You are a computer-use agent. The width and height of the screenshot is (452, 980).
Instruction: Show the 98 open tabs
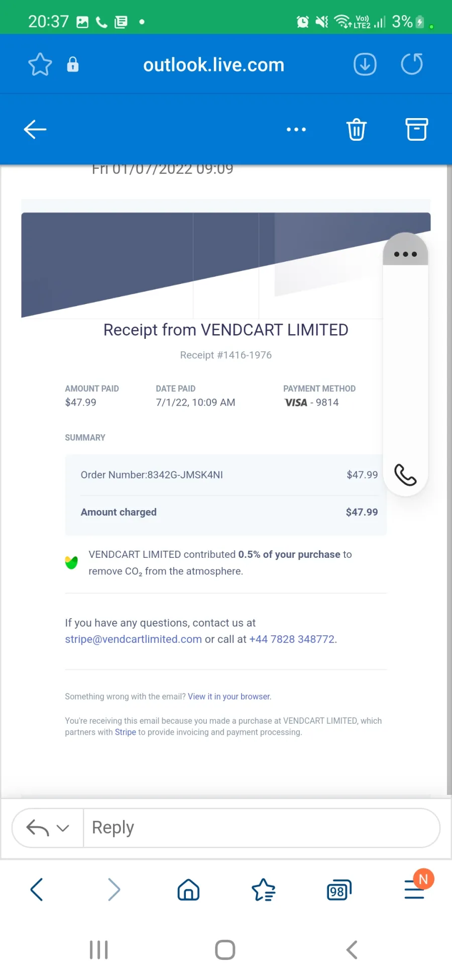[339, 890]
